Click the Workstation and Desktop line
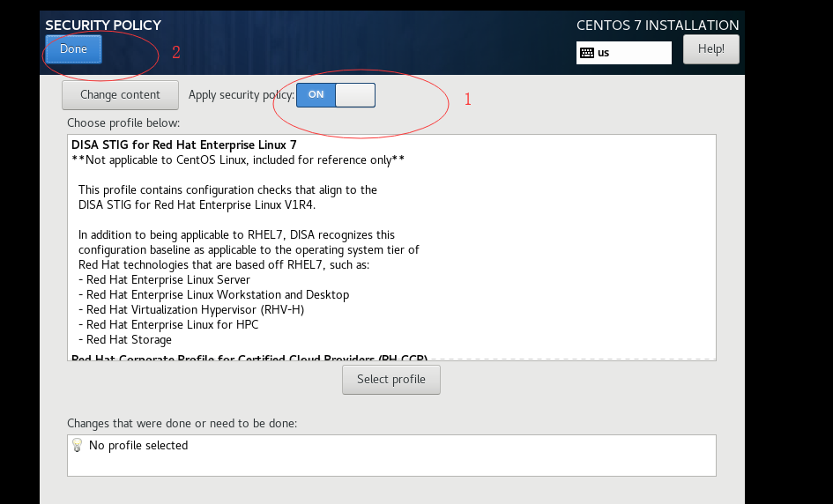833x504 pixels. (x=213, y=295)
